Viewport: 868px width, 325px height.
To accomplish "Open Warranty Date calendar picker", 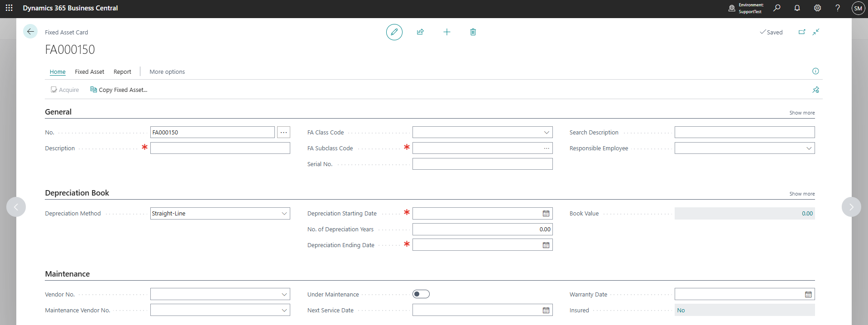I will point(808,295).
